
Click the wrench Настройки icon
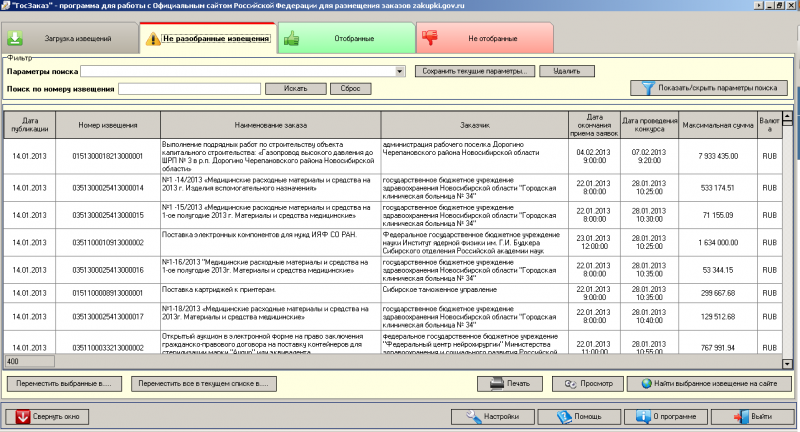tap(473, 417)
